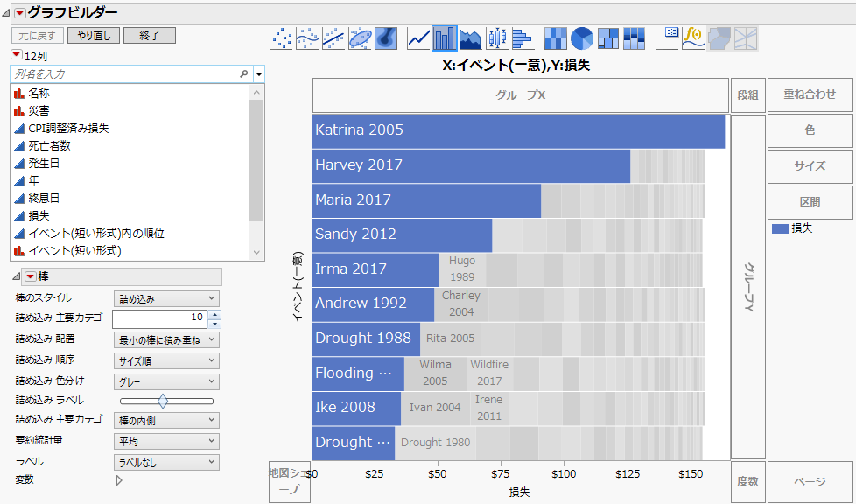Open the 要約統計量 dropdown showing 平均
This screenshot has height=504, width=856.
click(166, 441)
